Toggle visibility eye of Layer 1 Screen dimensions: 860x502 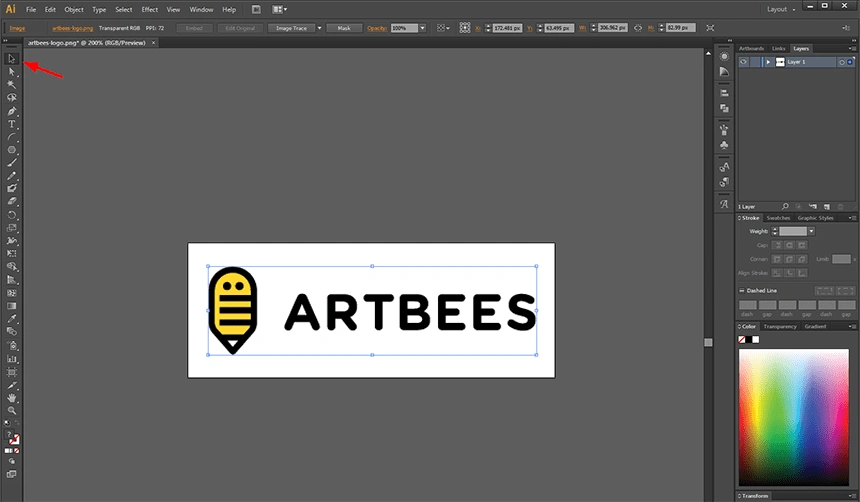pos(743,62)
